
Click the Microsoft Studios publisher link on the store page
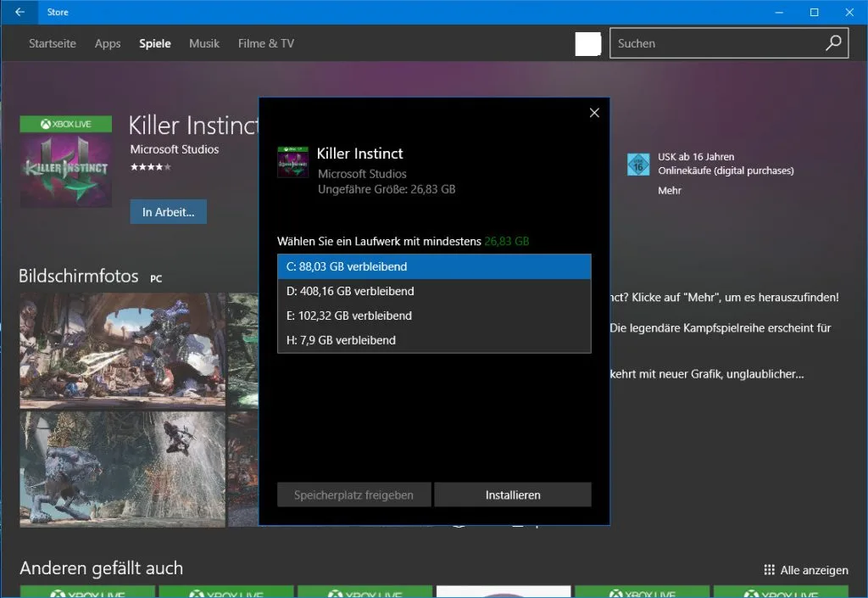coord(175,149)
